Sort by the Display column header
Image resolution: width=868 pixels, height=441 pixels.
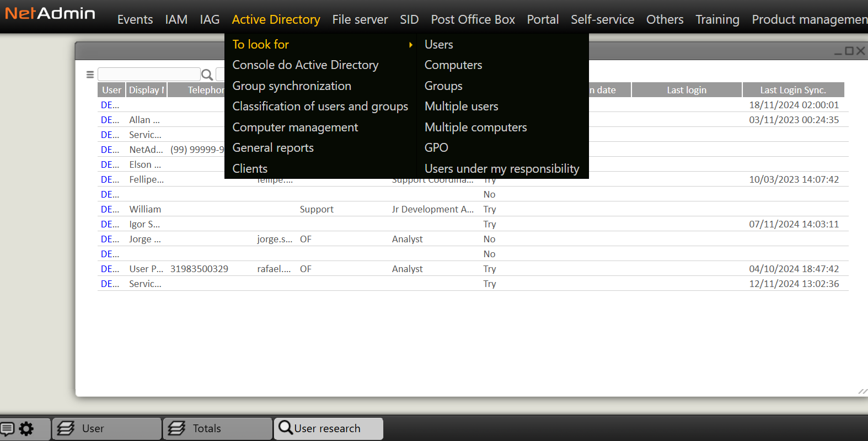pyautogui.click(x=147, y=90)
